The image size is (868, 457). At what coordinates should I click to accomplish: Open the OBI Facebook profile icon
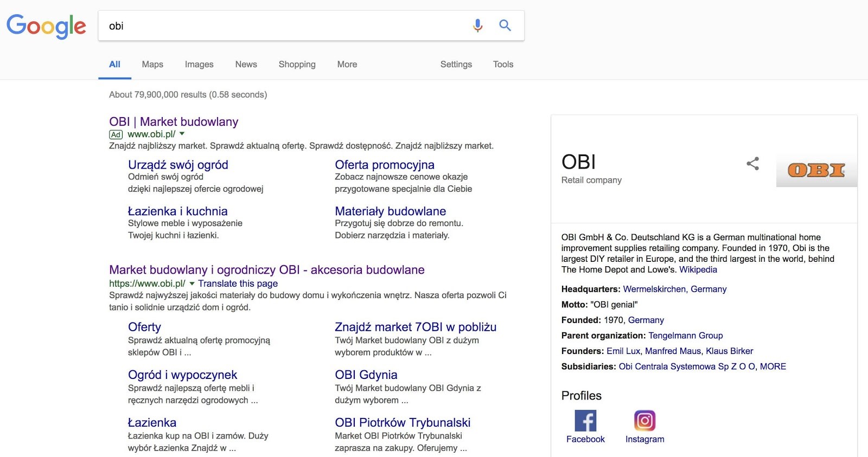tap(585, 421)
